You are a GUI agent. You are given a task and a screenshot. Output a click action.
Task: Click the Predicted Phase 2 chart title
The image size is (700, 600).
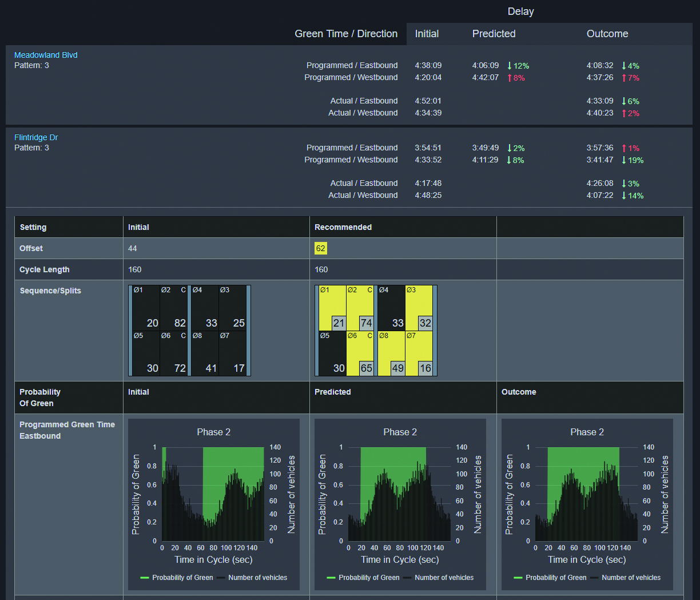pos(400,432)
